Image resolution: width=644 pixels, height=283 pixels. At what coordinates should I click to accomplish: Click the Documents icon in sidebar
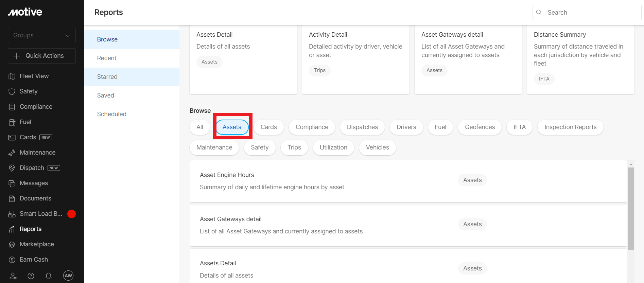(x=12, y=198)
